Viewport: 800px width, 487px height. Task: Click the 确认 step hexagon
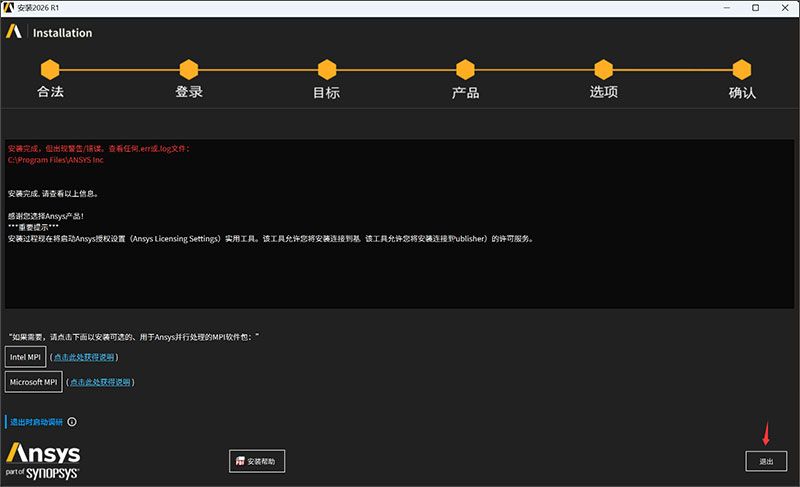[x=742, y=69]
